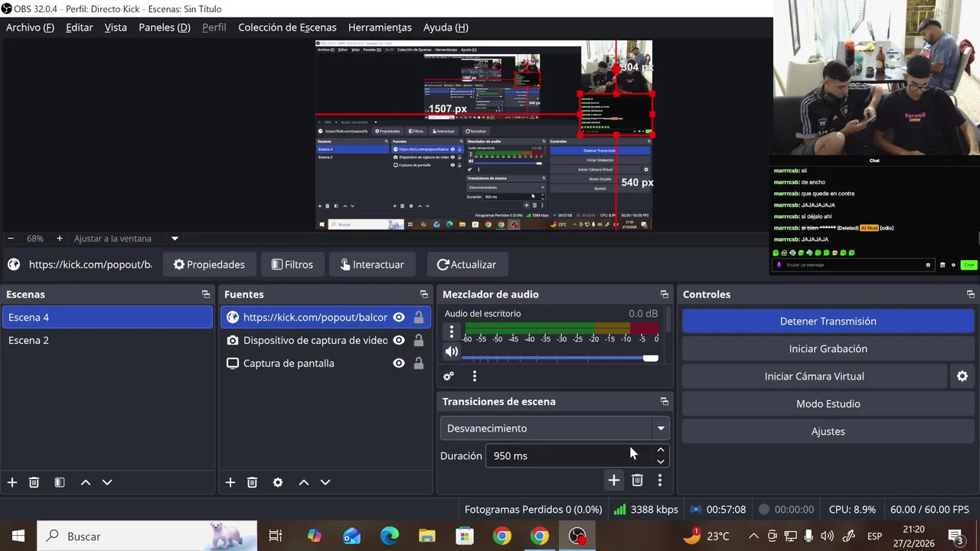Viewport: 980px width, 551px height.
Task: Open scene filters icon in Escenas panel
Action: [x=60, y=482]
